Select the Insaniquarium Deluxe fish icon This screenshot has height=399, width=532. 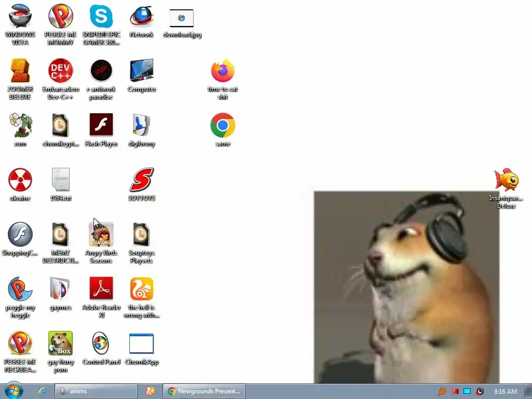(x=506, y=180)
